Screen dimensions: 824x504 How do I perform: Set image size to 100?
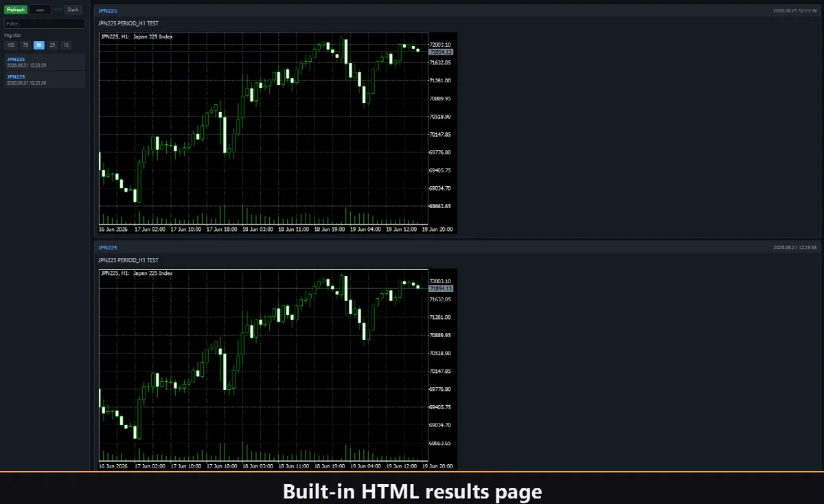pos(11,45)
